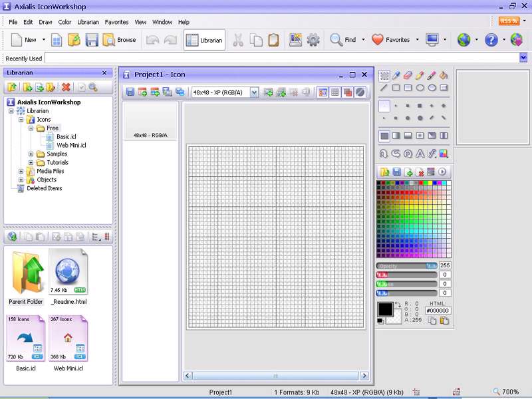The height and width of the screenshot is (399, 532).
Task: Open the Librarian menu
Action: point(88,22)
